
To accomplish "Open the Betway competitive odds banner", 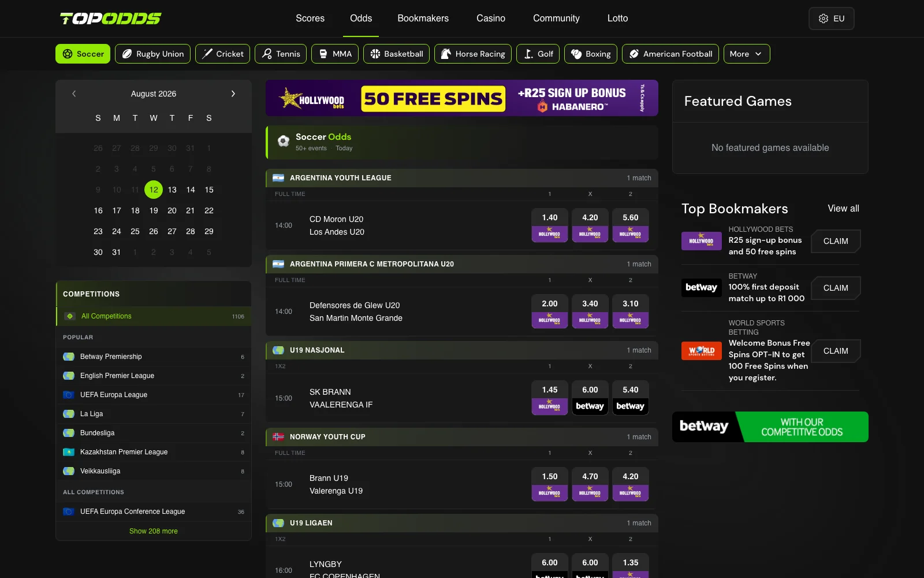I will [x=770, y=427].
